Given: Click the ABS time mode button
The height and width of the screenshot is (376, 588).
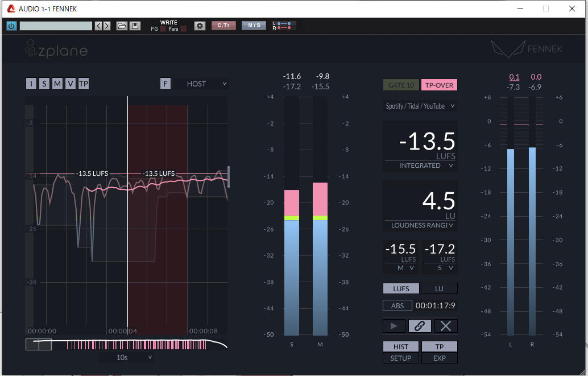Looking at the screenshot, I should coord(397,305).
